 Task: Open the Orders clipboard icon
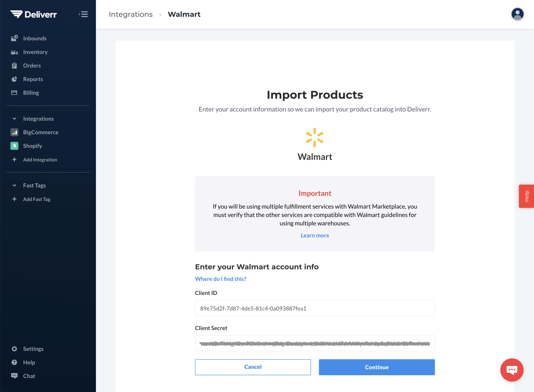(x=14, y=66)
